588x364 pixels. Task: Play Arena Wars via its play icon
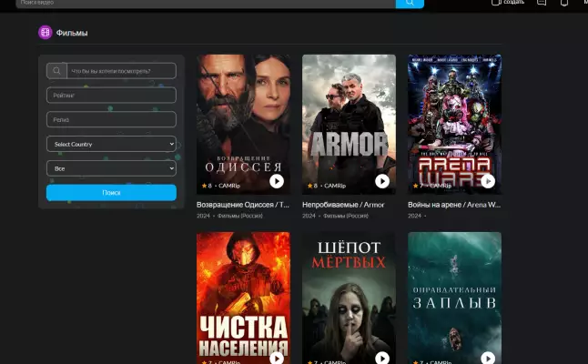(488, 181)
